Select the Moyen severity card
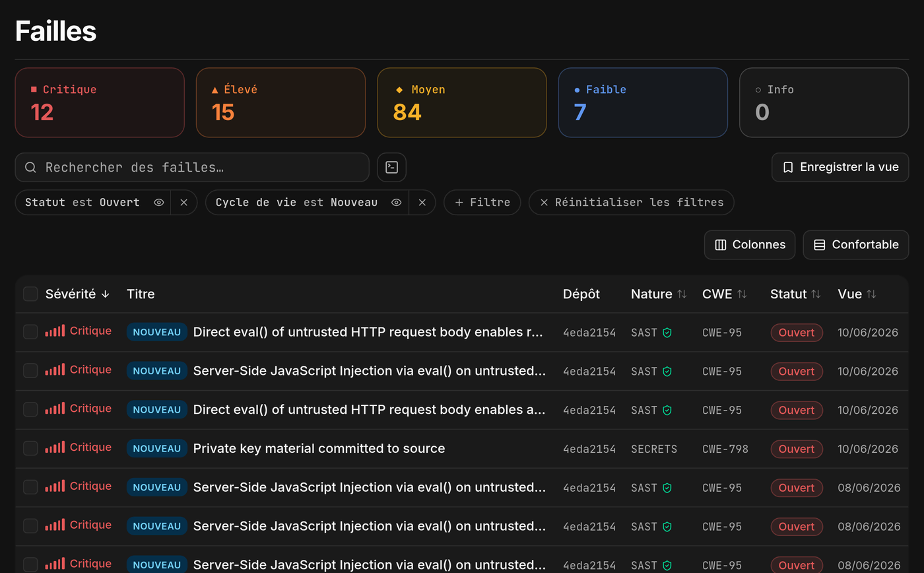This screenshot has width=924, height=573. tap(462, 102)
